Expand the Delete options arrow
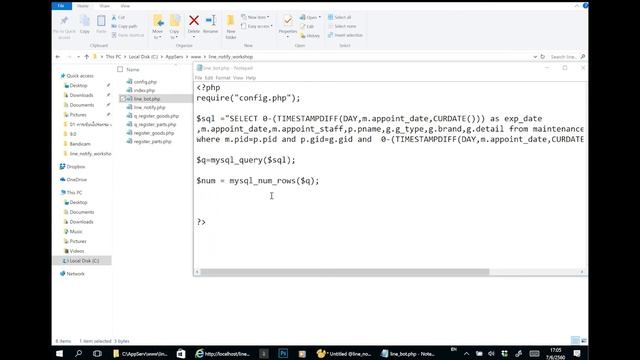This screenshot has width=640, height=360. click(194, 36)
